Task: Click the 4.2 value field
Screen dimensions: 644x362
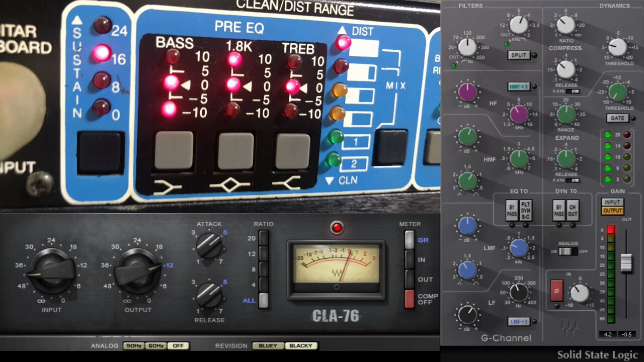Action: pyautogui.click(x=608, y=334)
